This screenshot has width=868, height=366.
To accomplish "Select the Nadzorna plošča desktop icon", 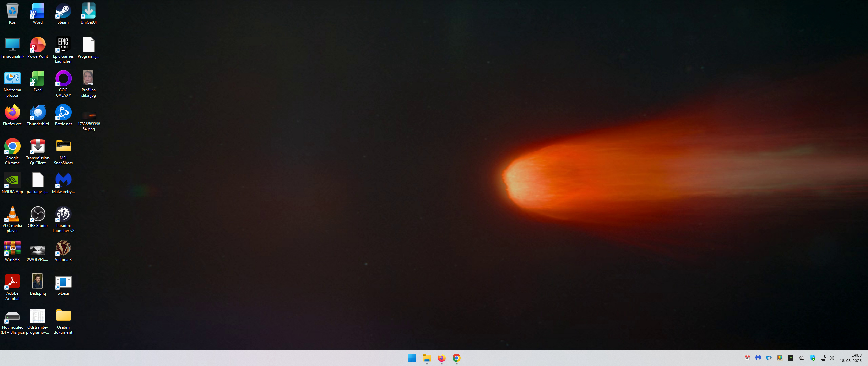I will coord(13,84).
